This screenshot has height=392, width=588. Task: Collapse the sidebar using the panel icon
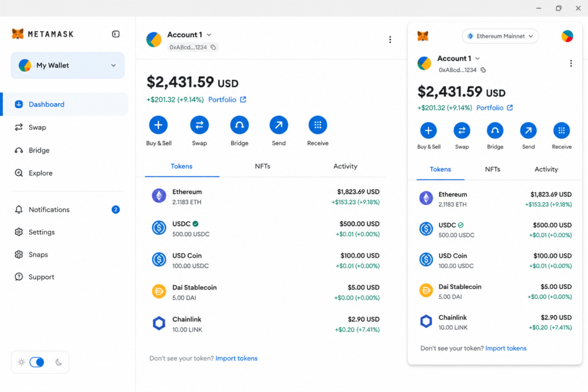tap(115, 34)
